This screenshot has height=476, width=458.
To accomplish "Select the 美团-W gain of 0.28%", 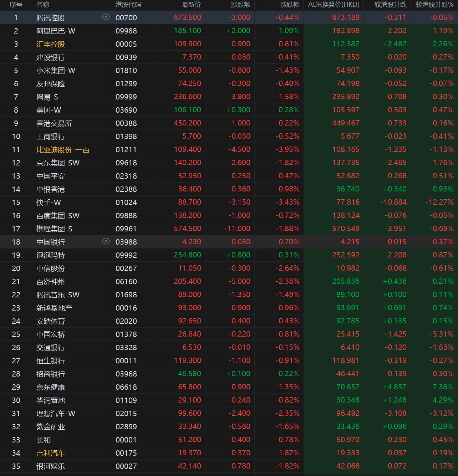I will coord(289,110).
